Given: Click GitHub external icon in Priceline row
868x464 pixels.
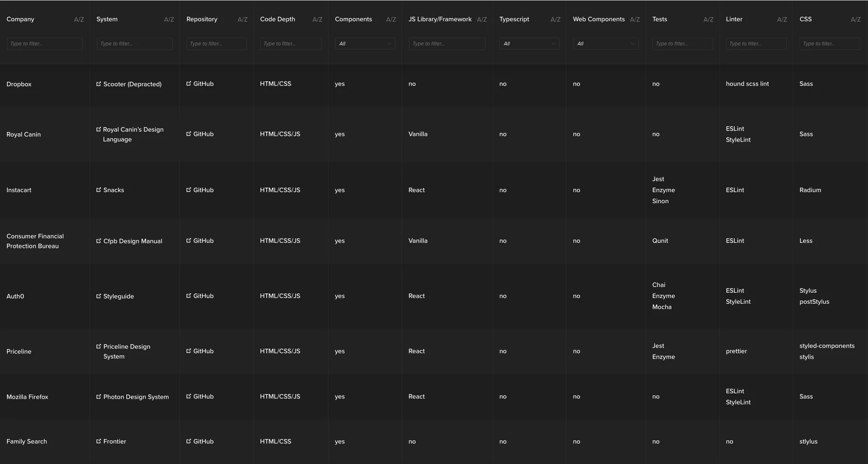Looking at the screenshot, I should click(189, 351).
